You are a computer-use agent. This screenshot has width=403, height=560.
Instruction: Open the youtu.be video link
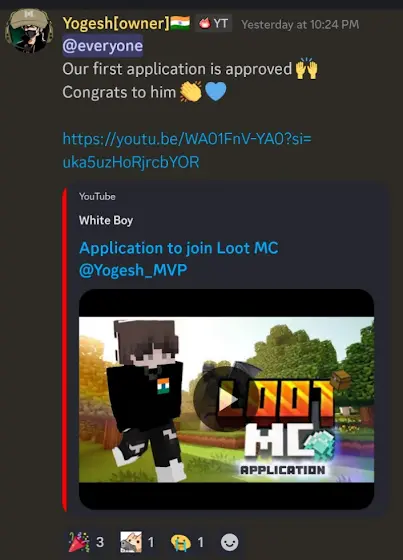click(x=187, y=150)
